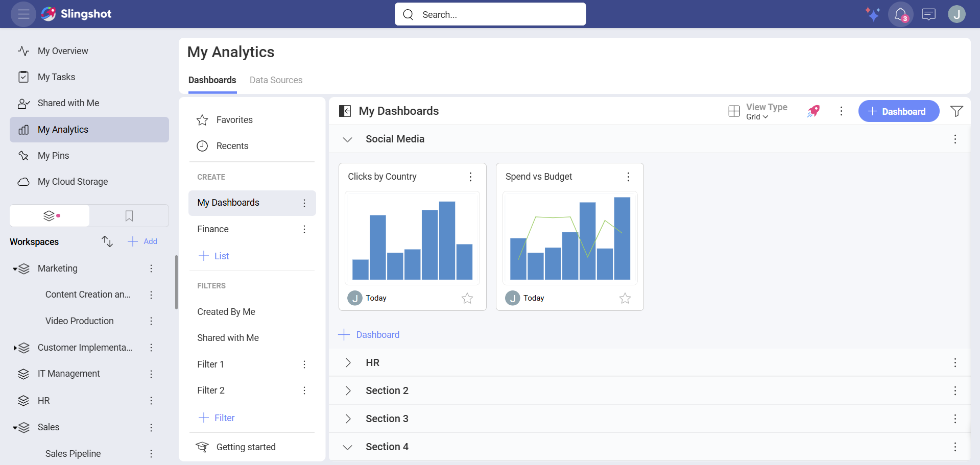Screen dimensions: 980x465
Task: Expand Section 2
Action: [x=348, y=390]
